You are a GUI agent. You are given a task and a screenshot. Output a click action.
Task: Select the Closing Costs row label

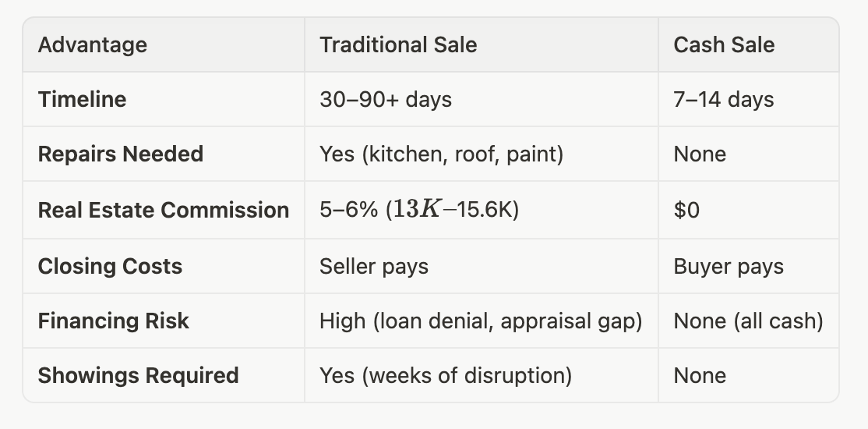coord(110,266)
